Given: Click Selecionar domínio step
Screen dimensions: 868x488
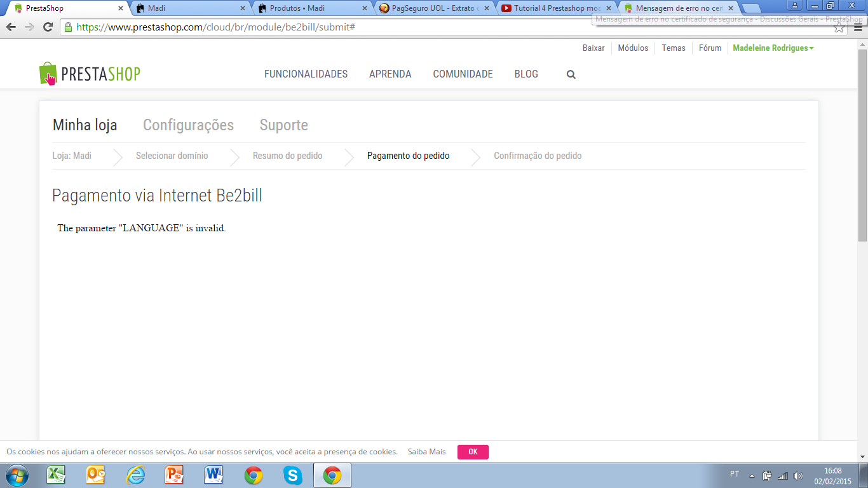Looking at the screenshot, I should [x=172, y=156].
